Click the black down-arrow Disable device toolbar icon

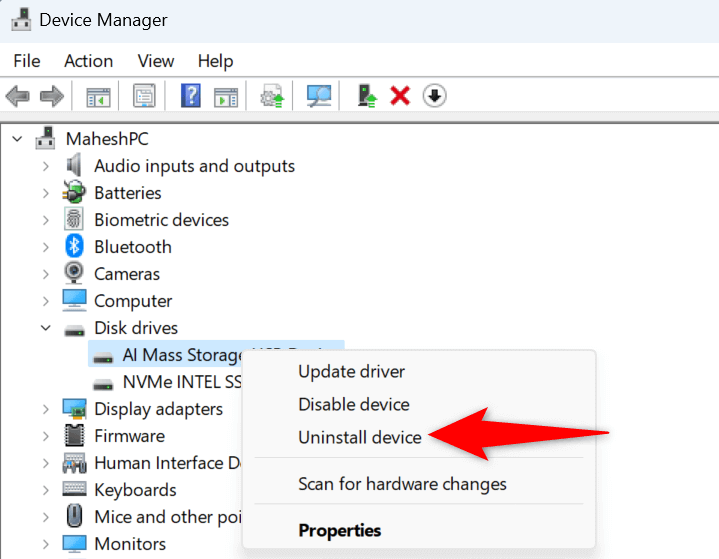tap(434, 96)
